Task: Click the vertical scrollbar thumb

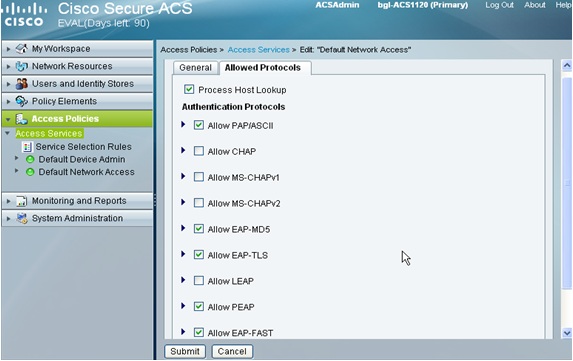Action: coord(566,183)
